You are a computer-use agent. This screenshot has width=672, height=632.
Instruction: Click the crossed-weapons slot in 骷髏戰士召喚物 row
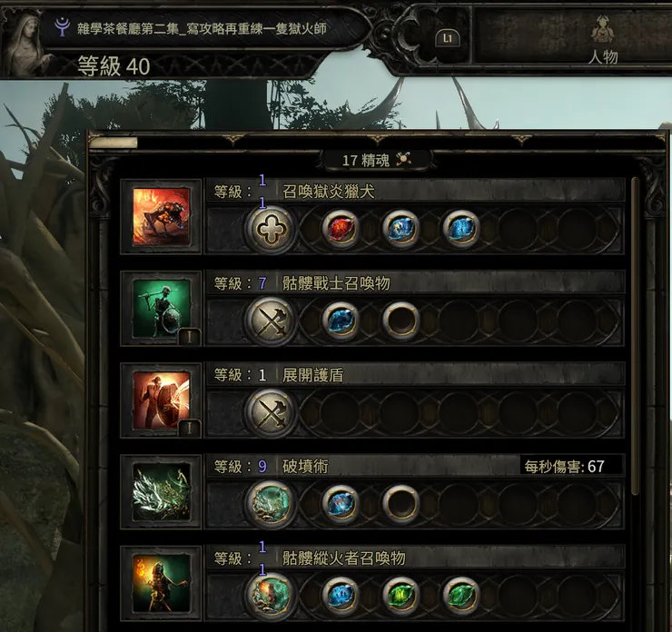271,321
